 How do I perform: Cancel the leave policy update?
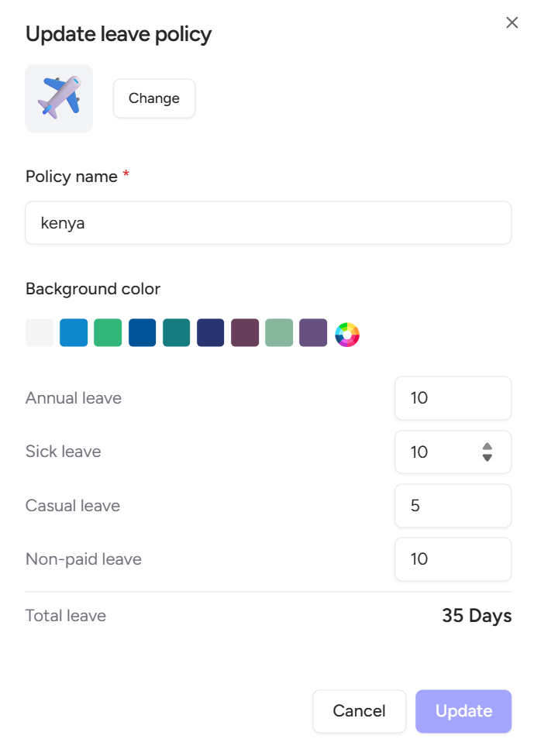click(359, 711)
